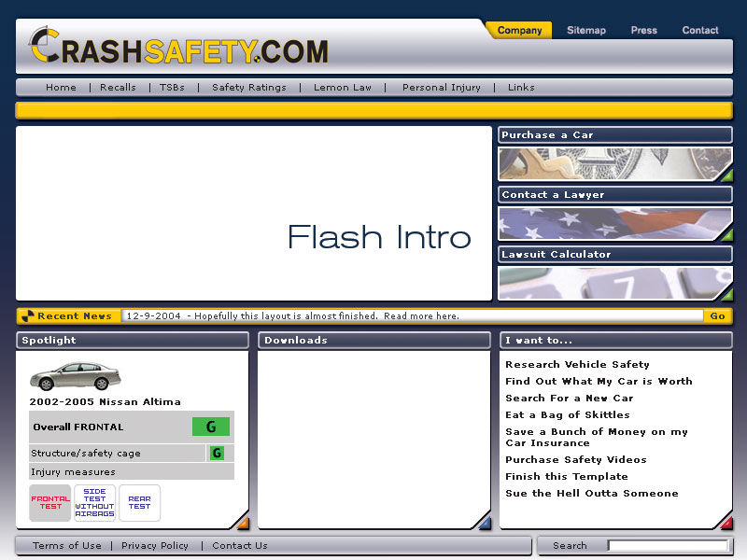Click Finish this Template link
747x560 pixels.
tap(567, 476)
